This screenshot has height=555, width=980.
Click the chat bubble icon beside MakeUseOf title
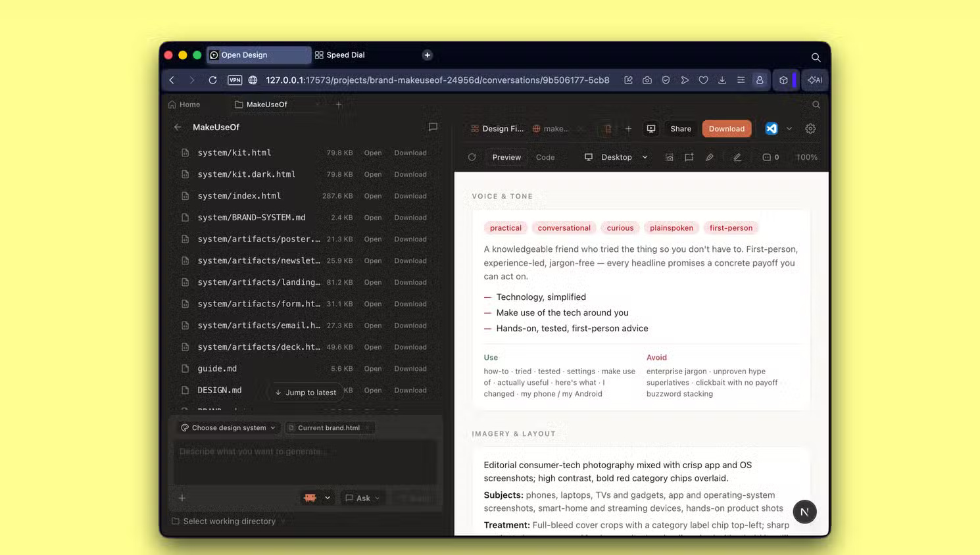tap(433, 127)
